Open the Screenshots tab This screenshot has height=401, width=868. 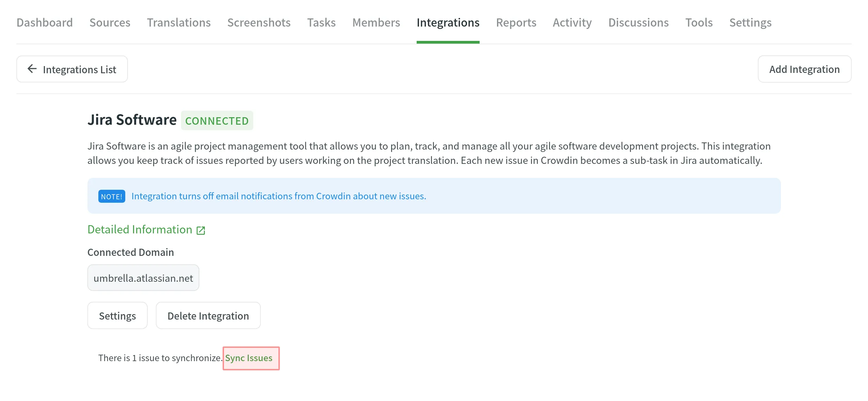(x=259, y=22)
